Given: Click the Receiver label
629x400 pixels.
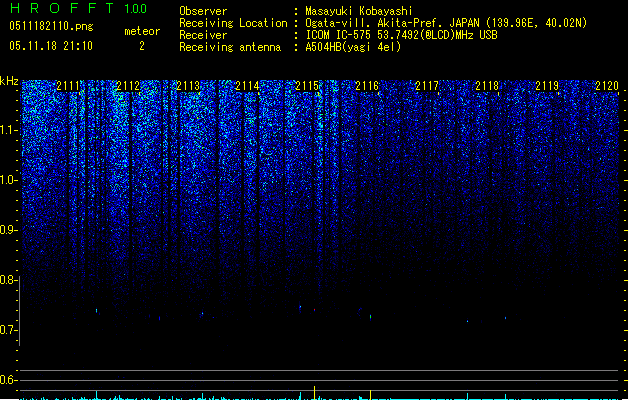Looking at the screenshot, I should click(203, 35).
